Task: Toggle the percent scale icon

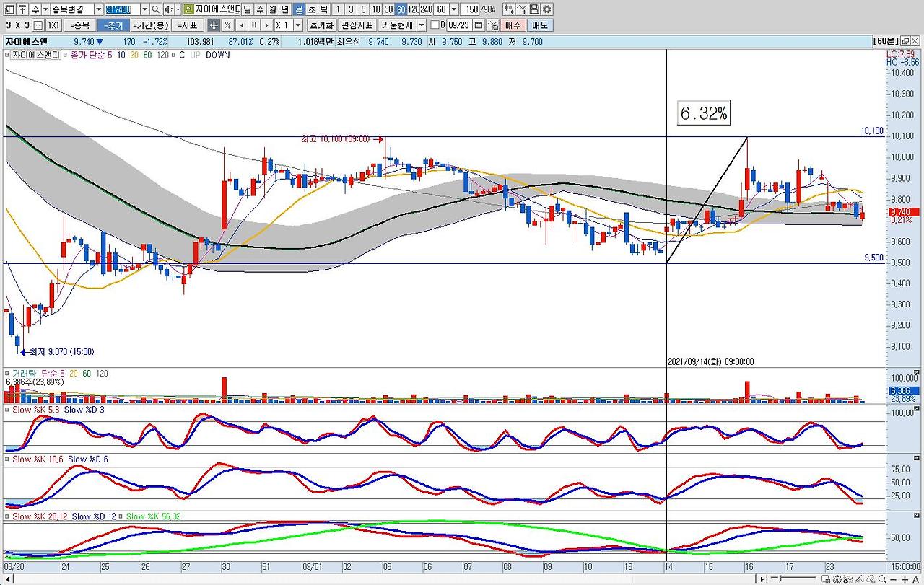Action: 227,25
